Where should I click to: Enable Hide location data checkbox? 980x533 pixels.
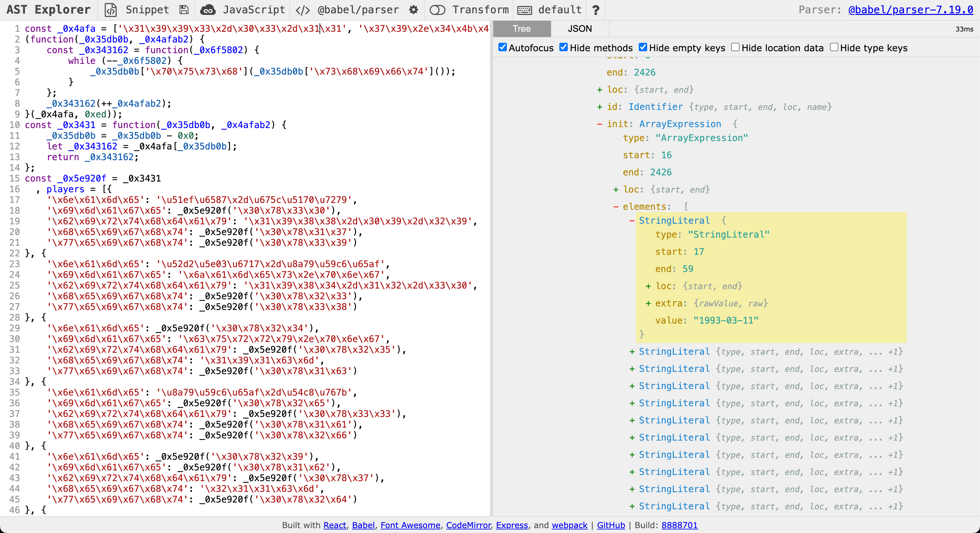tap(735, 47)
